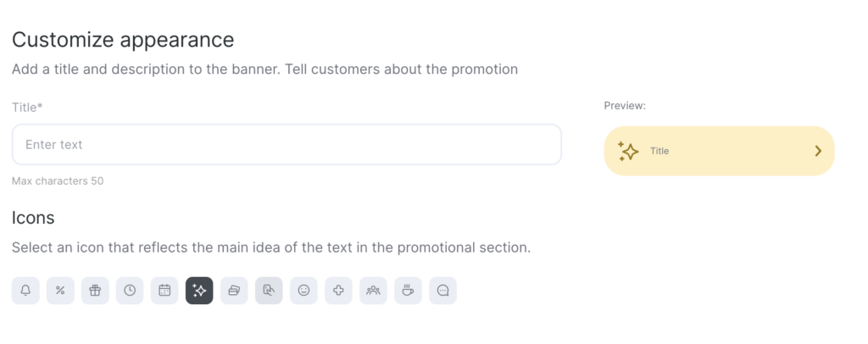Click the sparkle icon in the preview banner
The image size is (868, 344).
point(628,151)
